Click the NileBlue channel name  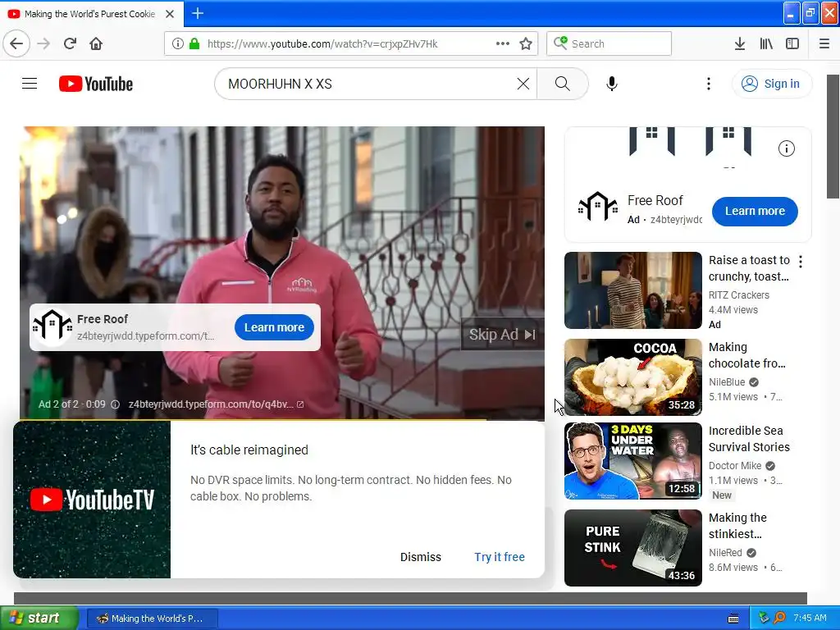tap(727, 382)
